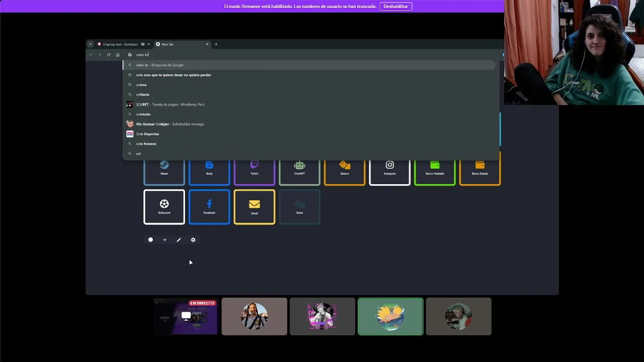Click the white circle icon below tiles

[150, 240]
